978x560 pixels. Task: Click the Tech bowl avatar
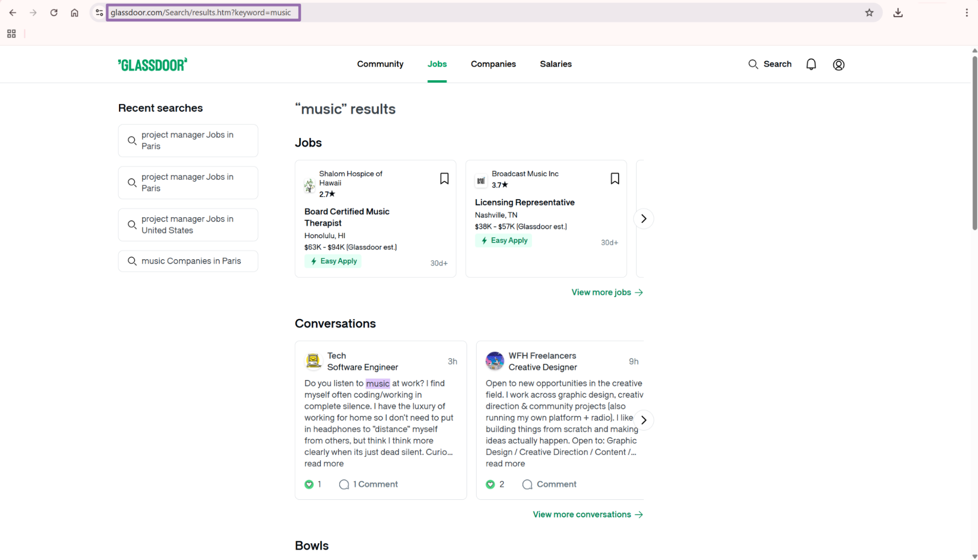pyautogui.click(x=313, y=361)
